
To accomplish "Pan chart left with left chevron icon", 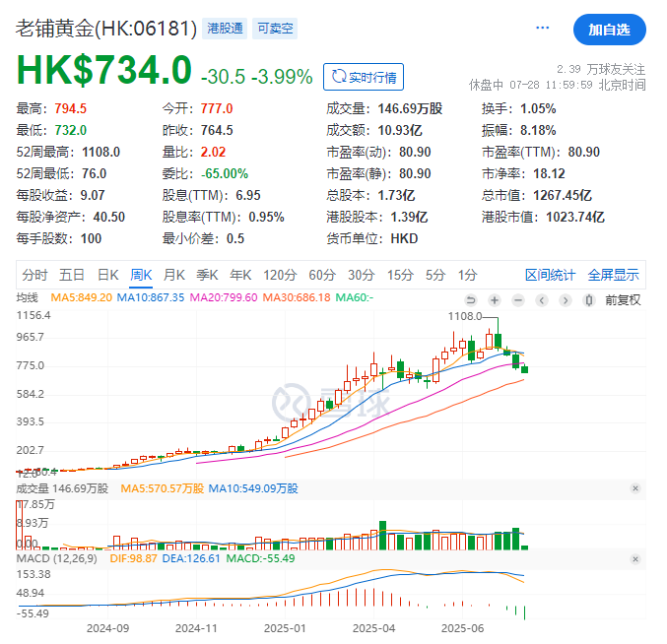I will (x=542, y=300).
